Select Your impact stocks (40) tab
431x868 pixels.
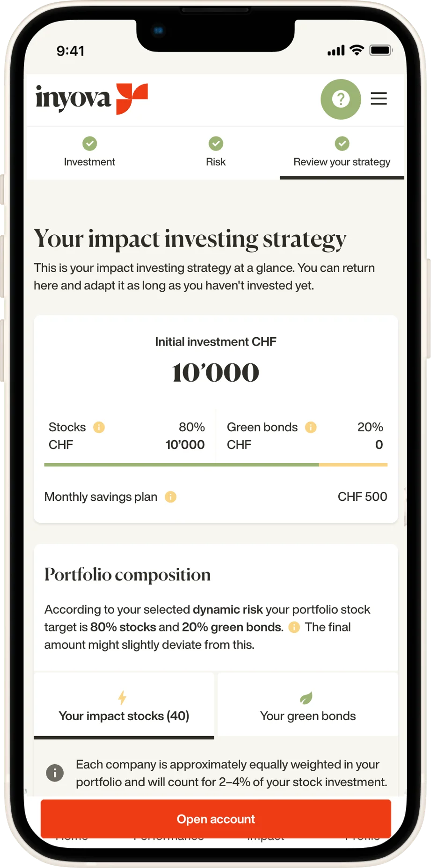pyautogui.click(x=124, y=706)
